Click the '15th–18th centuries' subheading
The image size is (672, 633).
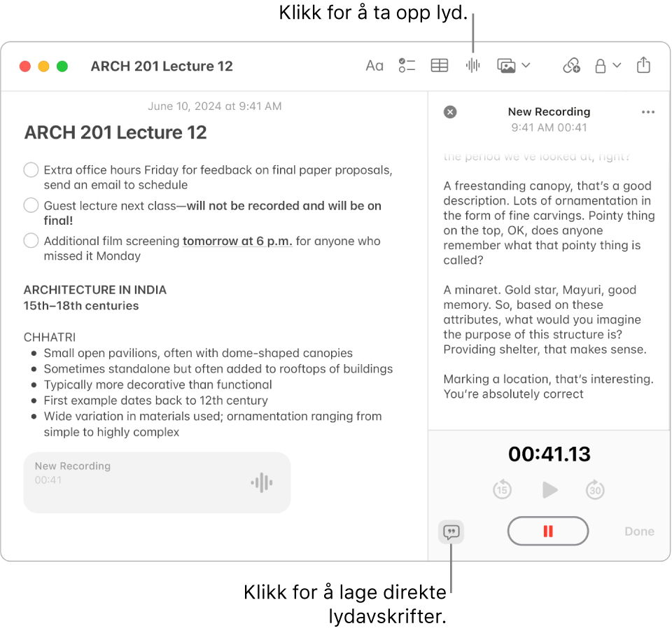[81, 306]
